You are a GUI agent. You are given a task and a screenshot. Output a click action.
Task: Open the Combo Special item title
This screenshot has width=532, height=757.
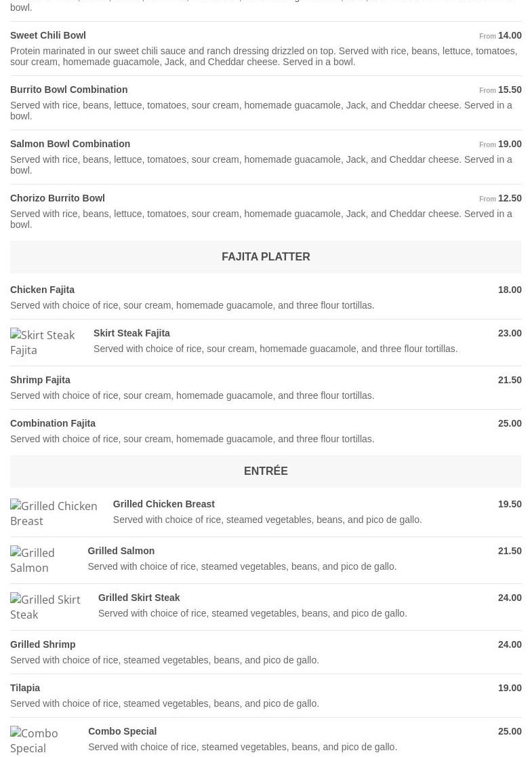122,731
